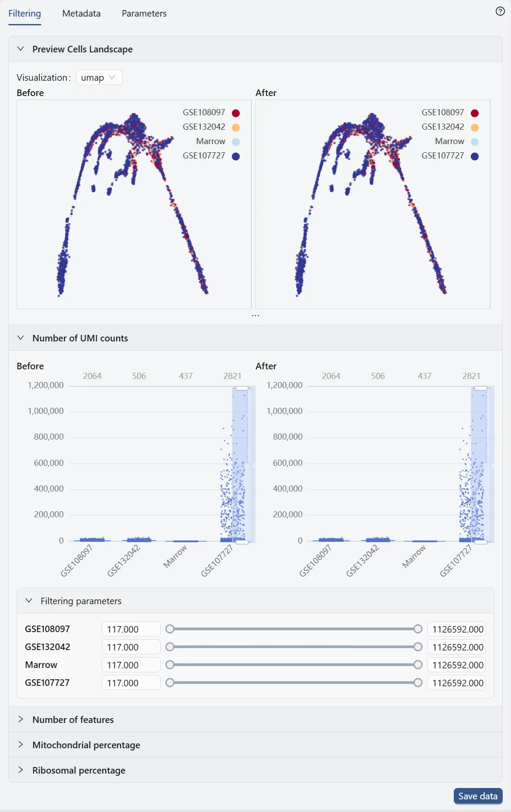Expand the Mitochondrial percentage section
The image size is (511, 812).
(x=21, y=745)
